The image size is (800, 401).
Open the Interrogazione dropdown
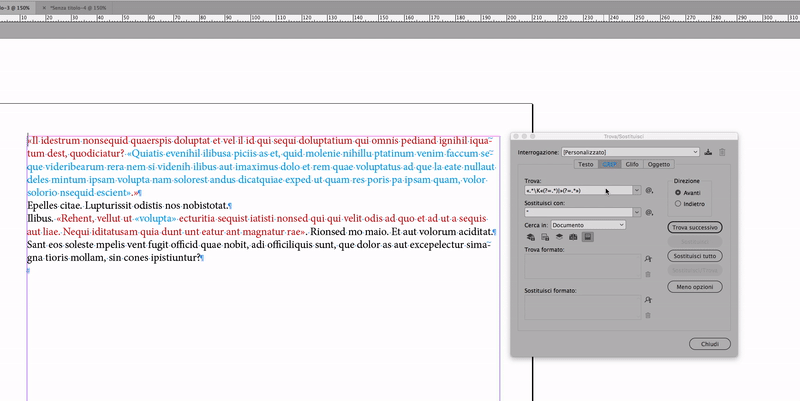630,152
